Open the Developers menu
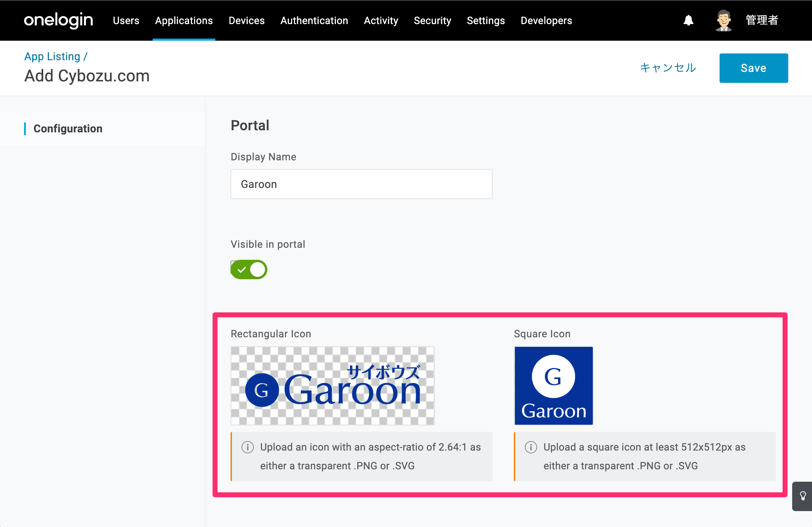The height and width of the screenshot is (527, 812). point(546,21)
